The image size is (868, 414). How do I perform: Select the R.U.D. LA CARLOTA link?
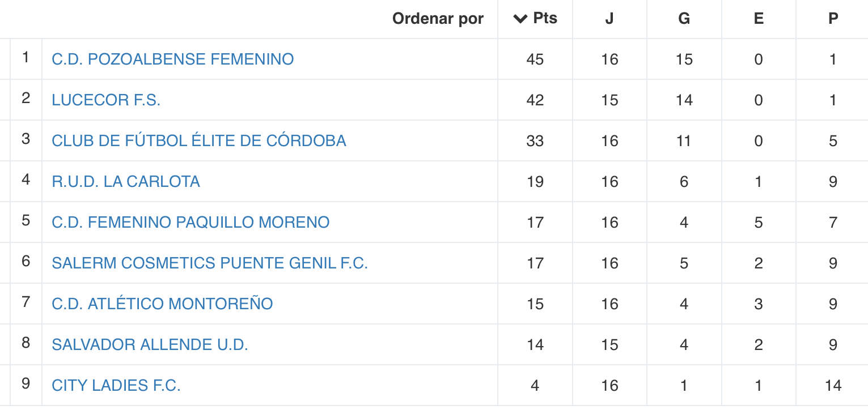(126, 181)
